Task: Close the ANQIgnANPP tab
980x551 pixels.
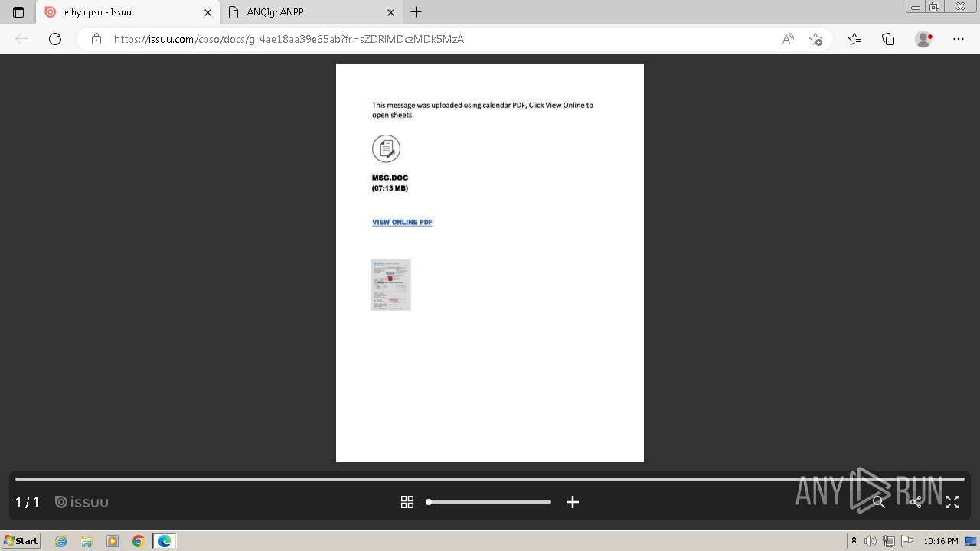Action: tap(390, 12)
